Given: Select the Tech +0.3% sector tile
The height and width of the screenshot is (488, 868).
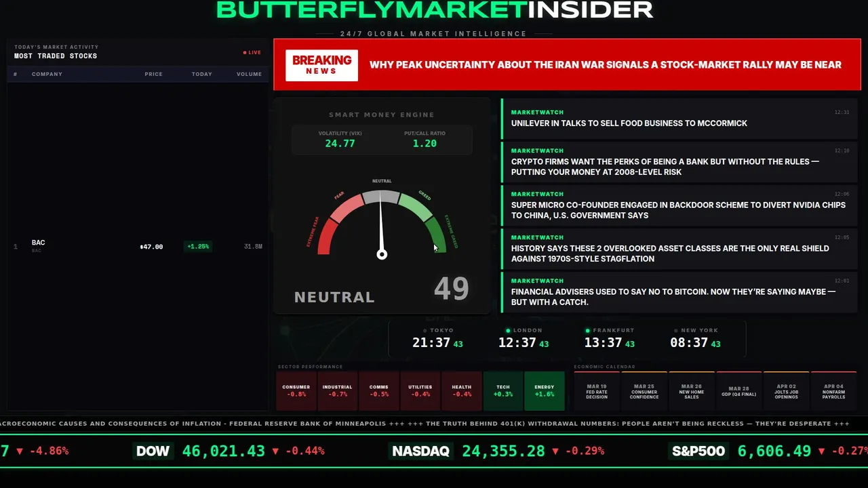Looking at the screenshot, I should point(503,391).
